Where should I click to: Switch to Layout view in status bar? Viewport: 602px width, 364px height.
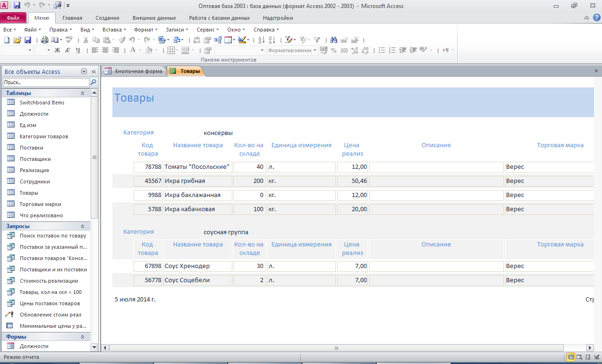coord(588,357)
